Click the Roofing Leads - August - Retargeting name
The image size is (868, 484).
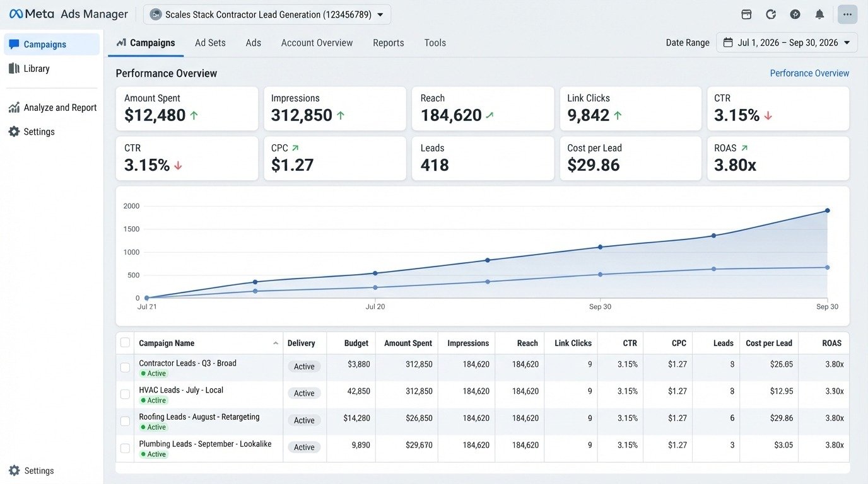coord(199,417)
